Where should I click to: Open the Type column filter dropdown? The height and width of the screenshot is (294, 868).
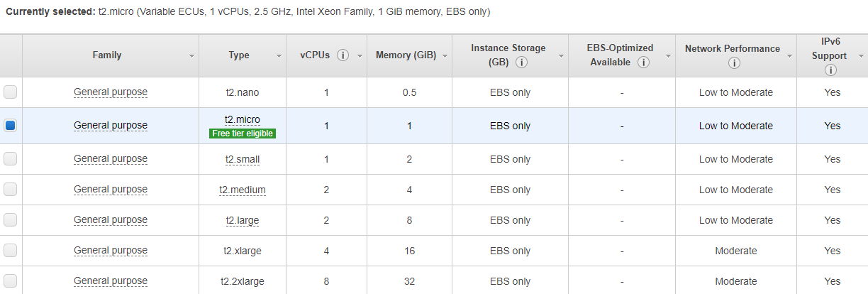click(279, 56)
